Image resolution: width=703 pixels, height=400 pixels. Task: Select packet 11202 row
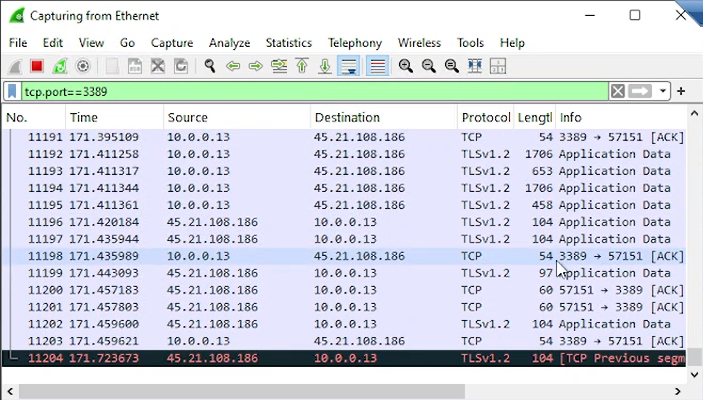tap(344, 324)
